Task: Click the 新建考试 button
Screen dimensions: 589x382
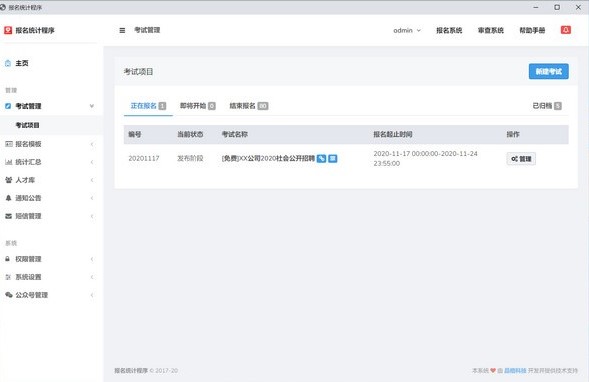Action: pos(548,71)
